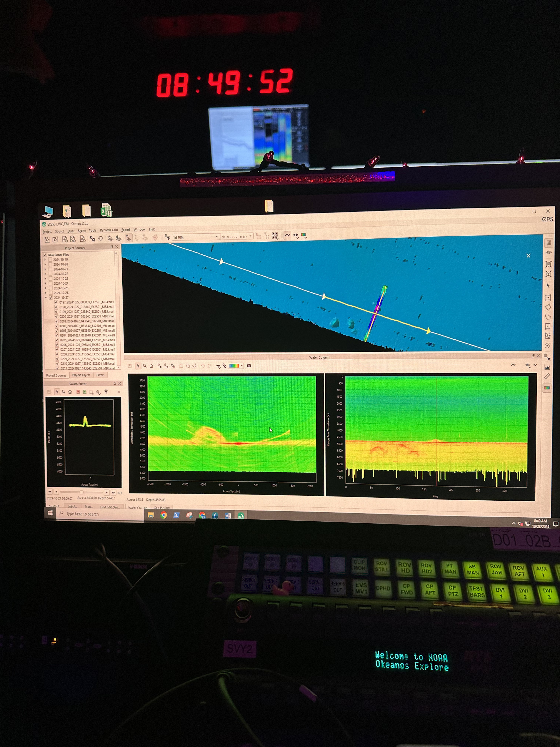Click the filter funnel icon before 1d 10M

point(167,237)
